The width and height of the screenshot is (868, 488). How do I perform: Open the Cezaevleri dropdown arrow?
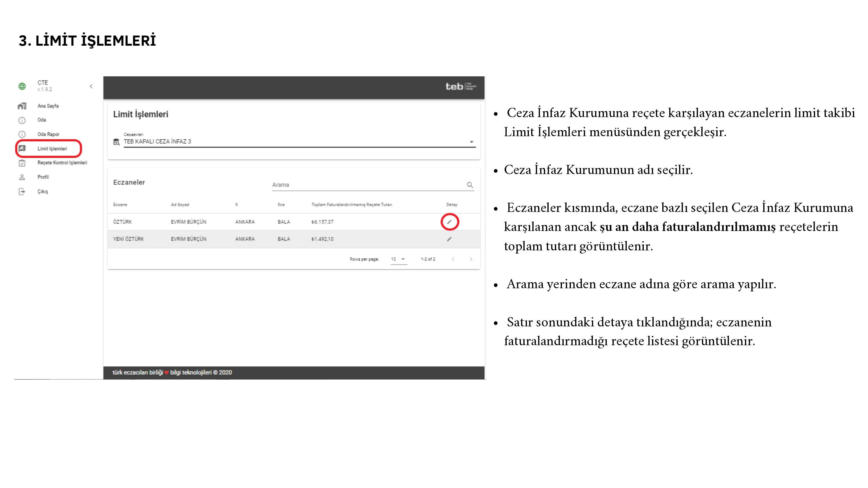point(471,142)
